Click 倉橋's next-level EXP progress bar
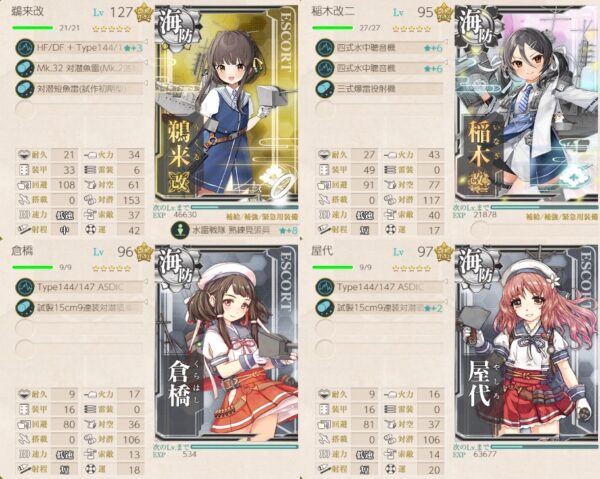Screen dimensions: 600x479 [x=244, y=446]
